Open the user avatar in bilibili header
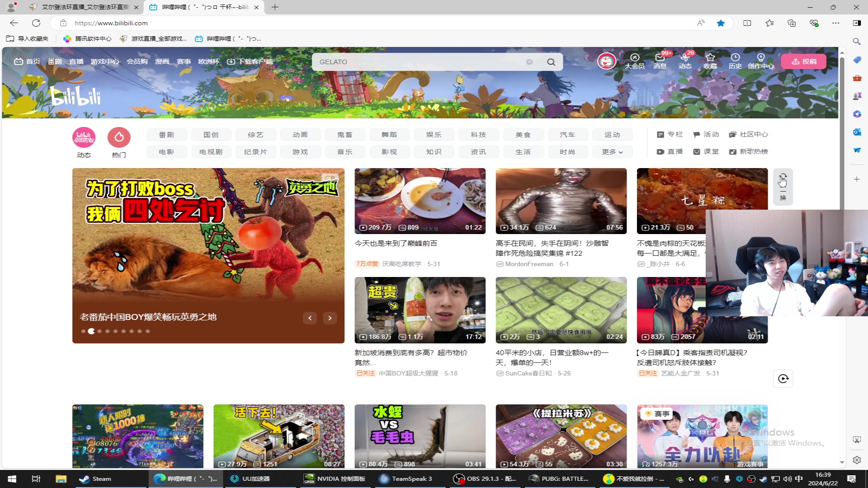868x488 pixels. coord(607,61)
